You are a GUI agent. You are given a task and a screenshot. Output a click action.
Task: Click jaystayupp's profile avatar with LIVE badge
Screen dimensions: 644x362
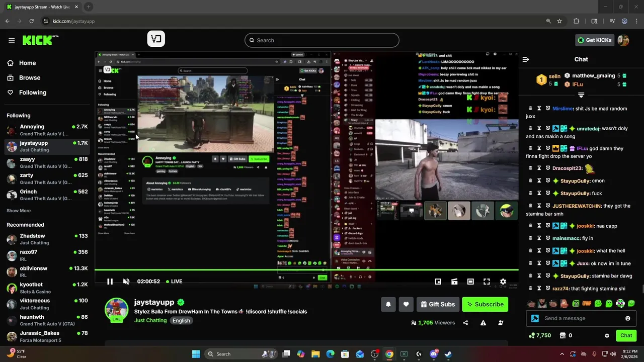pos(116,309)
